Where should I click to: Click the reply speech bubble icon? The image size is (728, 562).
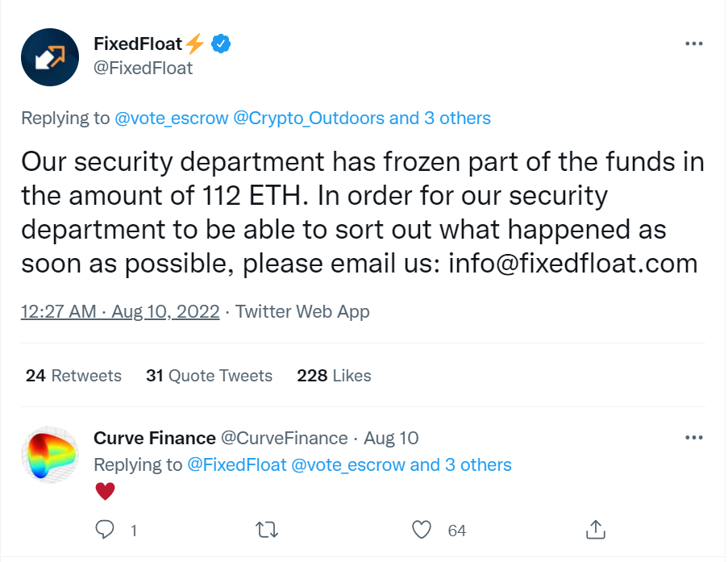point(105,530)
